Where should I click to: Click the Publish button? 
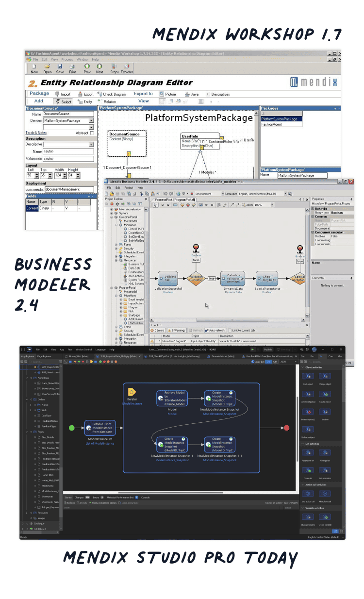tap(267, 349)
